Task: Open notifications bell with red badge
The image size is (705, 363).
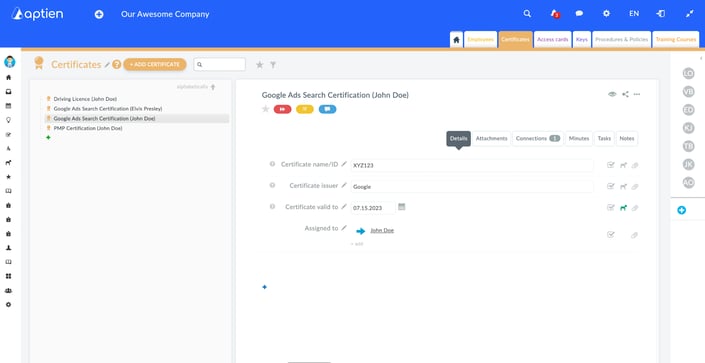Action: pos(555,14)
